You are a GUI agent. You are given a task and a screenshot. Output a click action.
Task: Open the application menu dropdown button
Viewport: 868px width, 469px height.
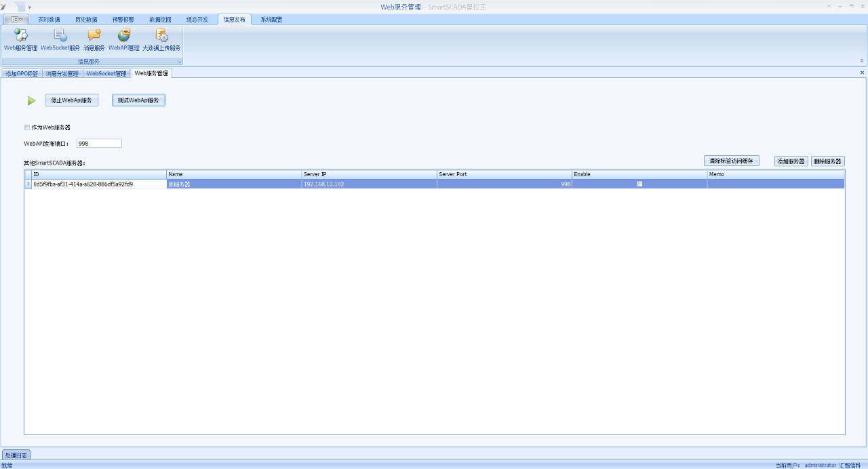pos(16,20)
